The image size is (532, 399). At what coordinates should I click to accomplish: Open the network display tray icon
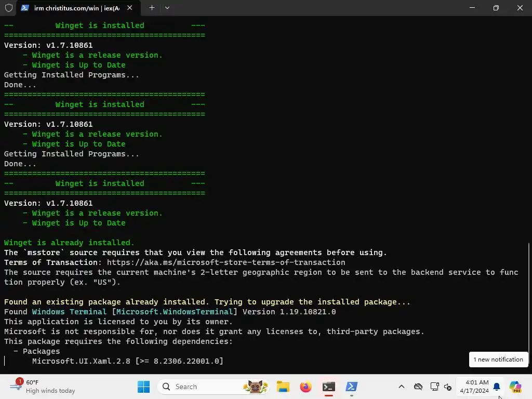(434, 387)
